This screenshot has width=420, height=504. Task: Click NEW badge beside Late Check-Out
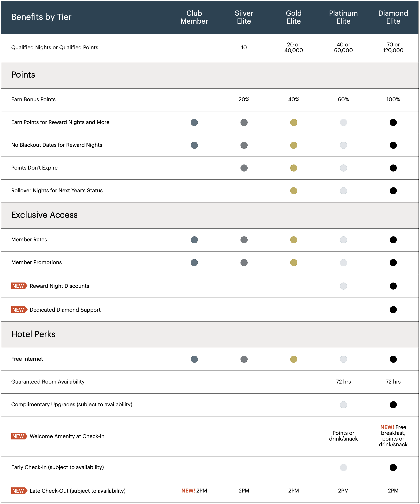pyautogui.click(x=19, y=491)
